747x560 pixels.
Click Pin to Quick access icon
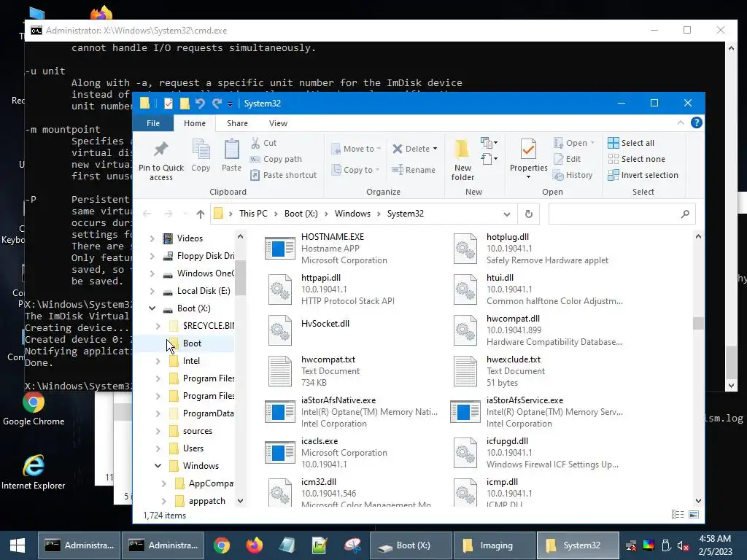pyautogui.click(x=161, y=160)
